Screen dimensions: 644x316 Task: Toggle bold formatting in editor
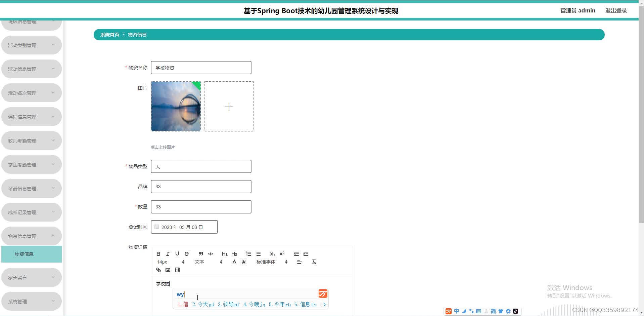[x=158, y=254]
